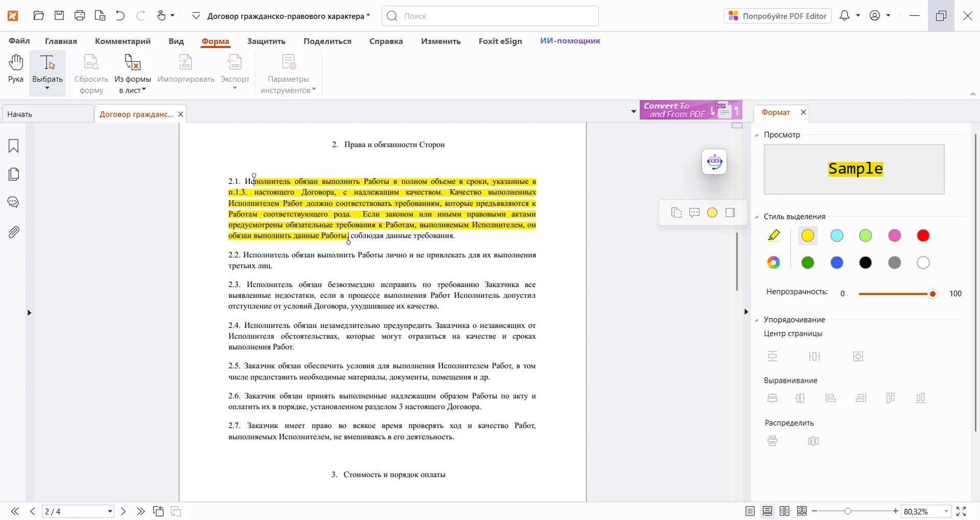Close the Формат panel
This screenshot has width=980, height=520.
click(803, 112)
